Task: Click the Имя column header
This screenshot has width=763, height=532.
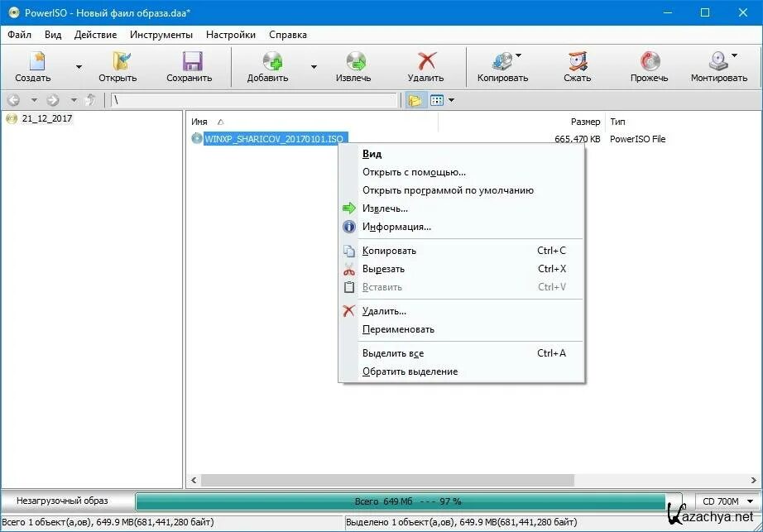Action: [199, 122]
